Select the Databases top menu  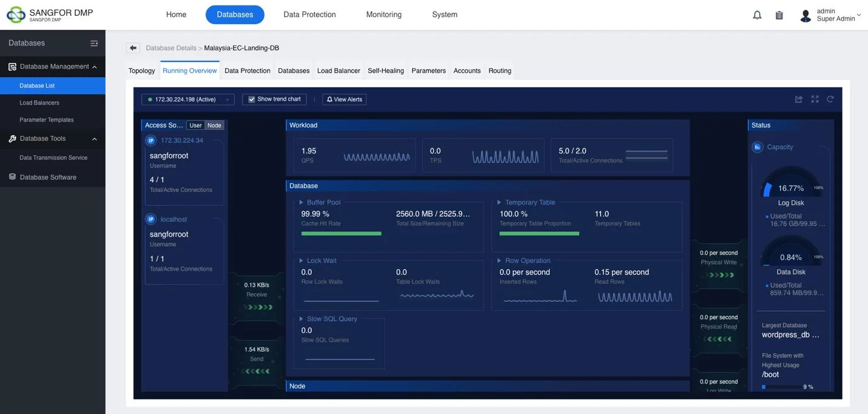coord(235,15)
